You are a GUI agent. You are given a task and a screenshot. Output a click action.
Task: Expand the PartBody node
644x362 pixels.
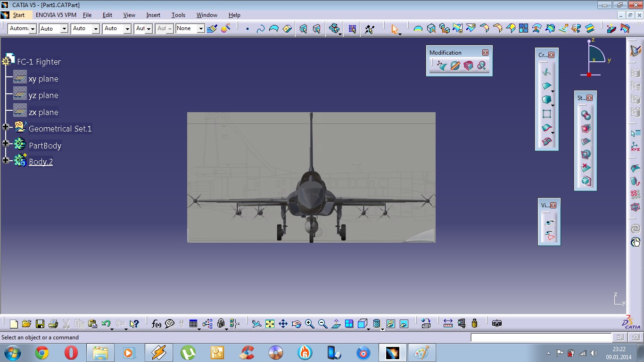6,143
